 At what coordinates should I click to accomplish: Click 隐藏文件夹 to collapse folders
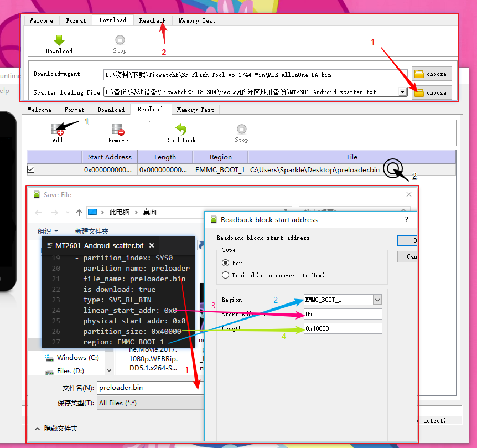point(56,429)
